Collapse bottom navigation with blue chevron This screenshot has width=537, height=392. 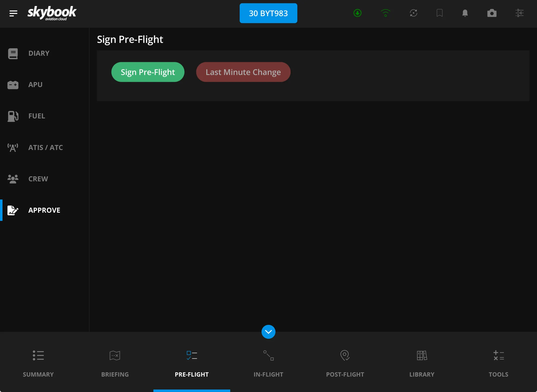268,332
